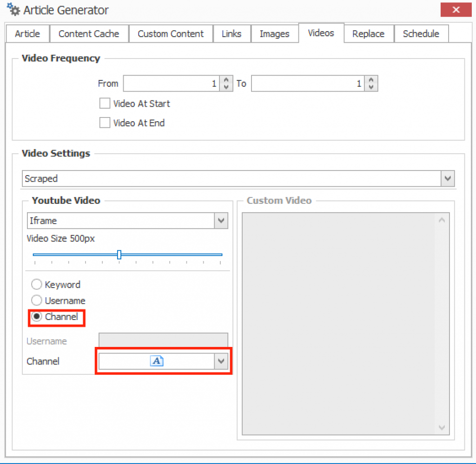The image size is (476, 464).
Task: Select the Channel radio button
Action: click(x=36, y=316)
